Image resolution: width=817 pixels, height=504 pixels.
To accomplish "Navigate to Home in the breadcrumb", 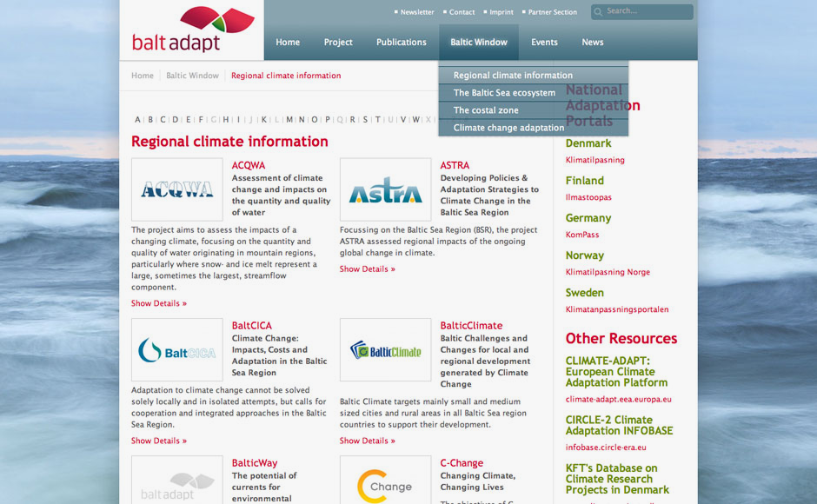I will (x=143, y=76).
